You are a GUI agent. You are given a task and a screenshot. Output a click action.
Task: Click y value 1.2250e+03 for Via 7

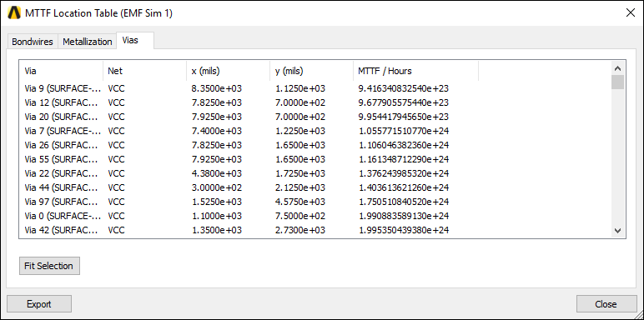300,131
